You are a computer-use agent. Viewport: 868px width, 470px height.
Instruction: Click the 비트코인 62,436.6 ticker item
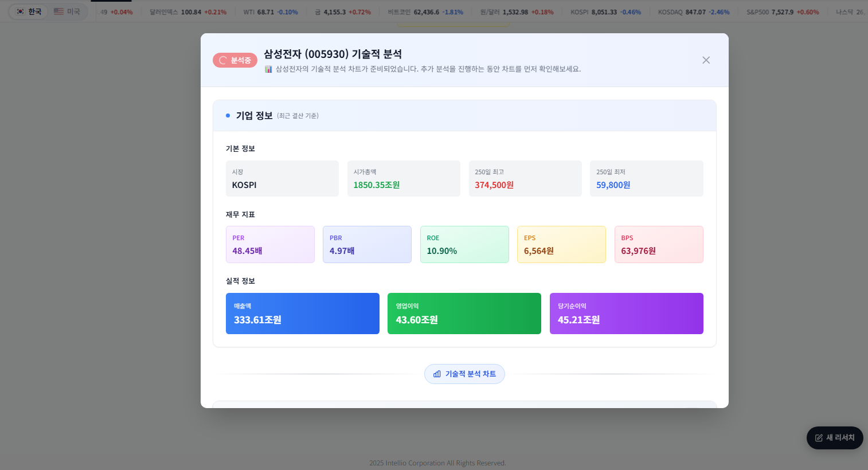click(x=425, y=12)
